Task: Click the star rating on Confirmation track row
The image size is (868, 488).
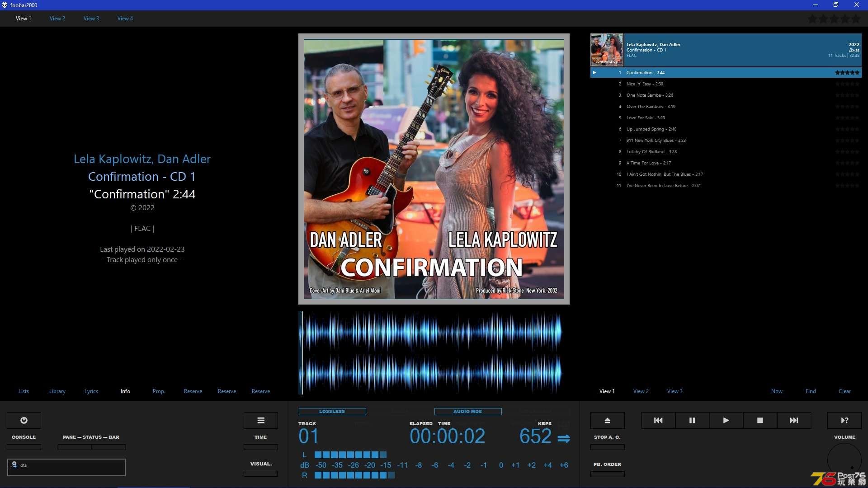Action: pos(847,72)
